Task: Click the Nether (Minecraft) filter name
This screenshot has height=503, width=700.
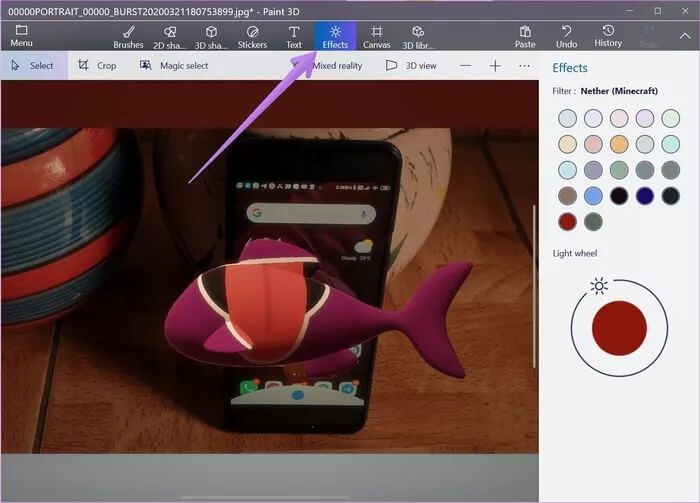Action: pyautogui.click(x=619, y=91)
